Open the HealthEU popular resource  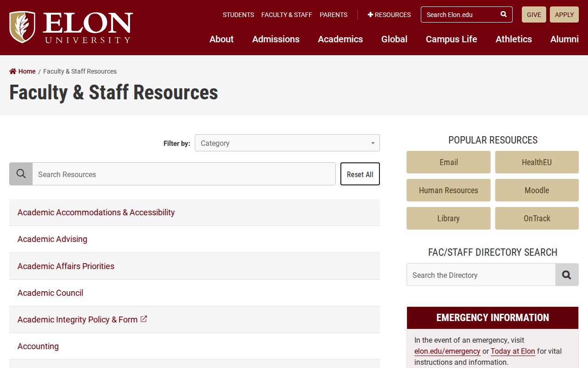pos(537,162)
